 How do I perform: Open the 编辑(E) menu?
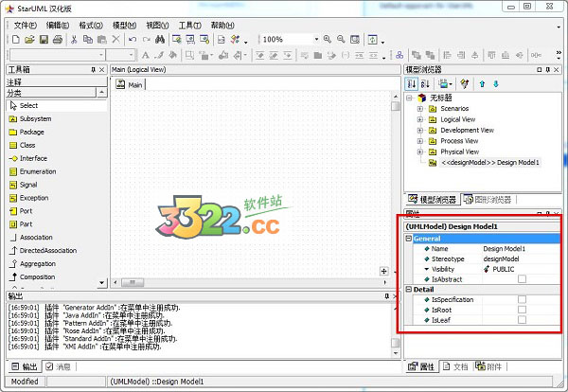(58, 26)
